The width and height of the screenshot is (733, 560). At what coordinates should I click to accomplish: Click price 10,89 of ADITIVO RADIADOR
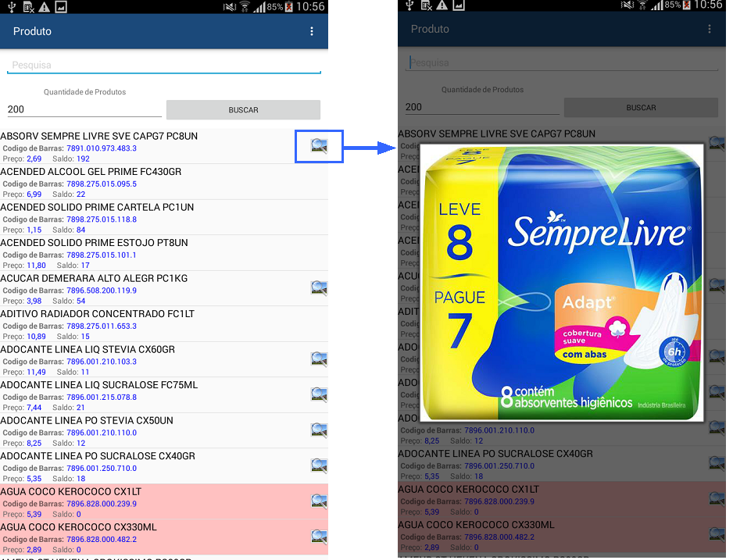click(36, 337)
